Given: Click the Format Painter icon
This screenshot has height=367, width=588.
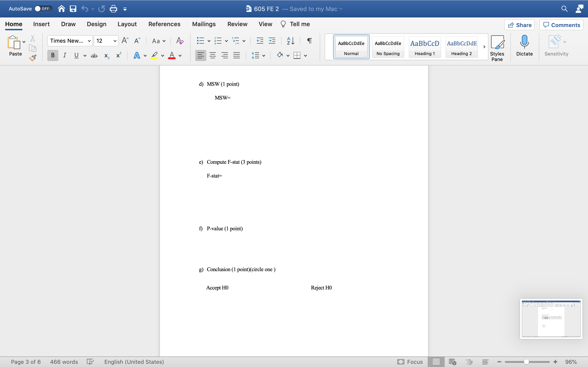Looking at the screenshot, I should click(x=33, y=58).
